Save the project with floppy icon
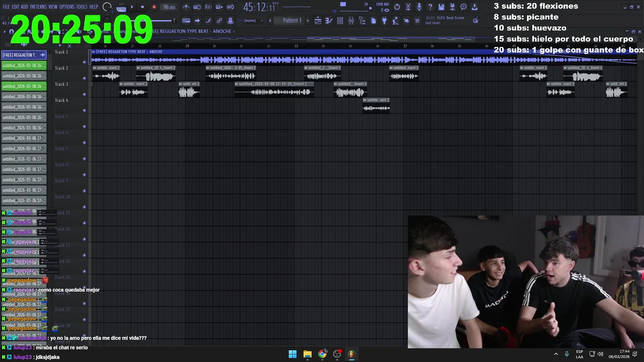Viewport: 644px width, 362px height. (441, 7)
